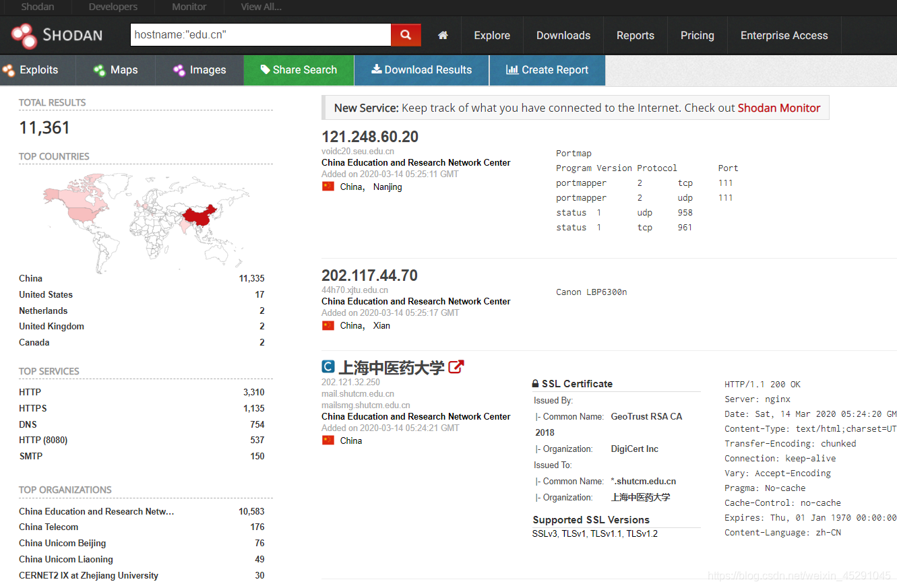Click China Education and Research Network Center under 202.117.44.70
This screenshot has width=897, height=588.
tap(416, 301)
